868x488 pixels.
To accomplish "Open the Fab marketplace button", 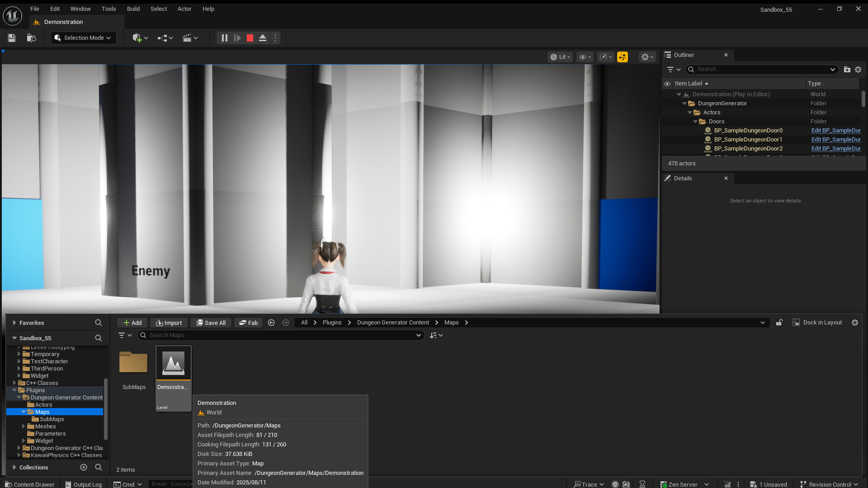I will pyautogui.click(x=248, y=323).
